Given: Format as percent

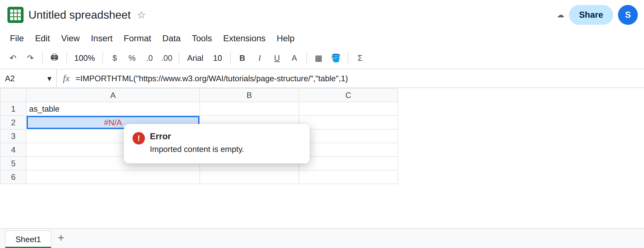Looking at the screenshot, I should (132, 58).
